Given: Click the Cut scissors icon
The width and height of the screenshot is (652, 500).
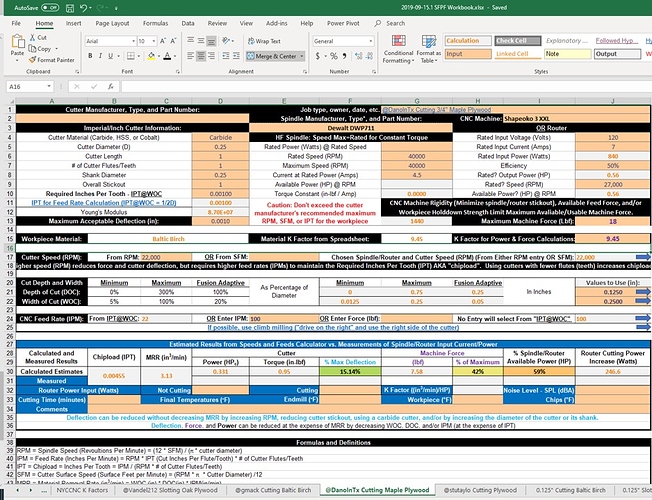Looking at the screenshot, I should coord(32,37).
